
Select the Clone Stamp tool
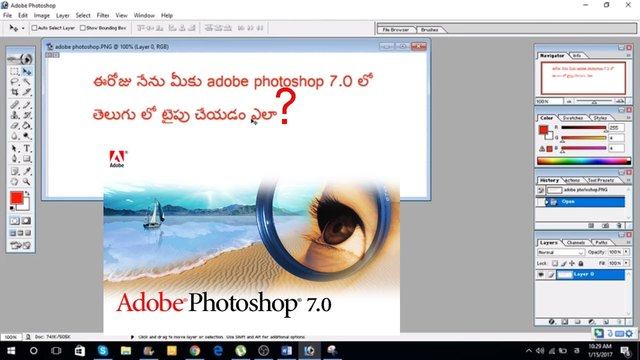[x=15, y=115]
